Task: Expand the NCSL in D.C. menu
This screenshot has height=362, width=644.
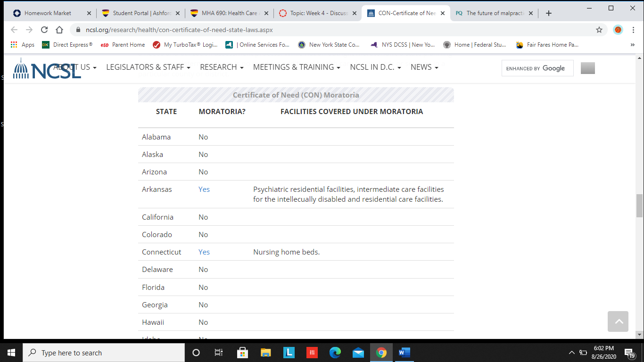Action: pos(375,67)
